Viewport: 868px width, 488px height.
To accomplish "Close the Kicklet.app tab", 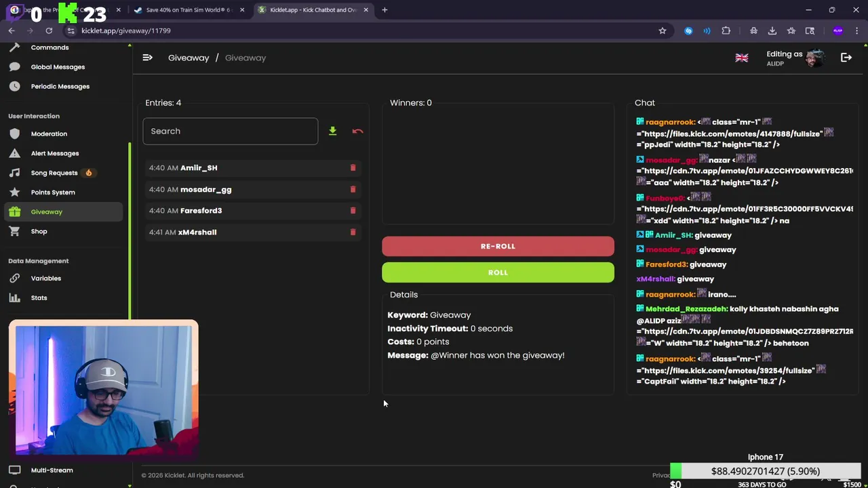I will pos(366,9).
